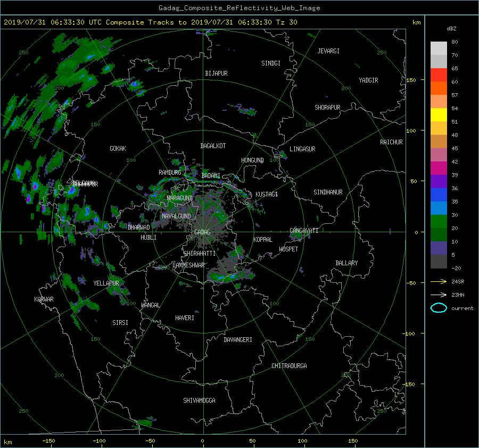
Task: Select the GANGAVATI label
Action: coord(304,231)
